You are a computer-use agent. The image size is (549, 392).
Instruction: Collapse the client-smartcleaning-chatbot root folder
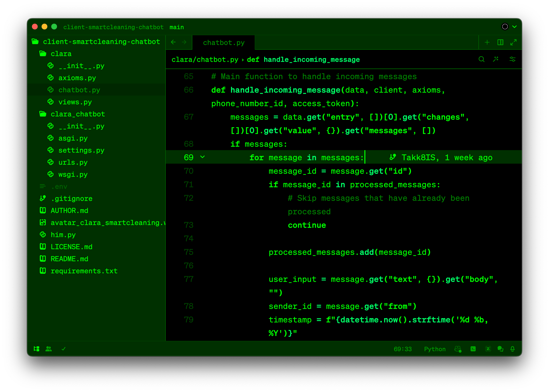[x=96, y=42]
